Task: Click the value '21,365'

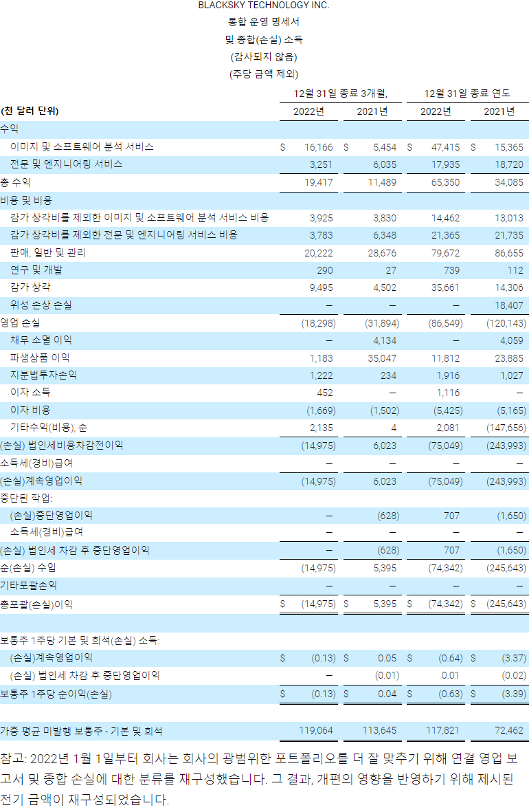Action: point(445,236)
